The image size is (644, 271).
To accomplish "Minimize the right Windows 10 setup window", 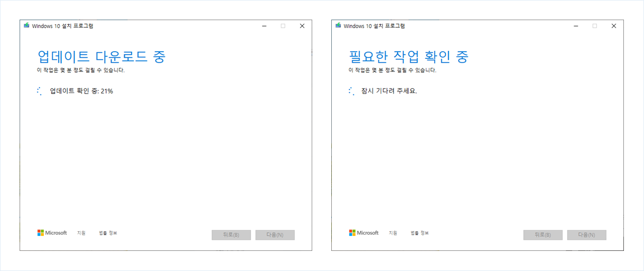I will (576, 26).
